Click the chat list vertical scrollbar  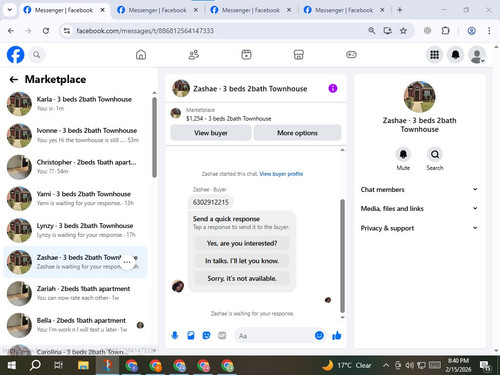pos(154,137)
